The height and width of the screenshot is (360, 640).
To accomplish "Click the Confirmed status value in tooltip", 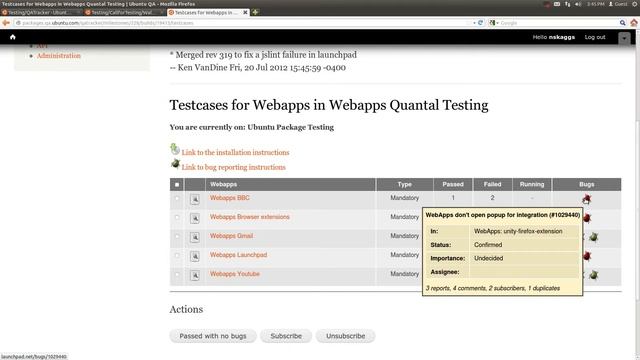I will coord(488,245).
